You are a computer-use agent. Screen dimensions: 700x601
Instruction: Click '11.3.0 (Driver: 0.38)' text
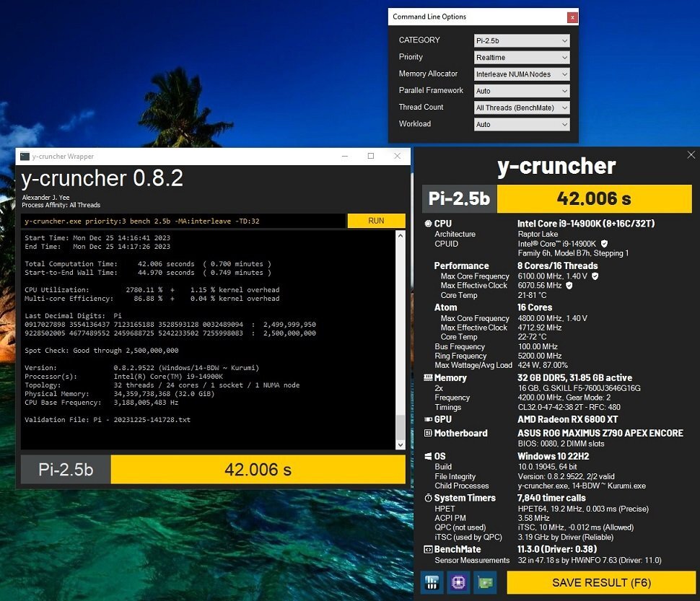click(x=556, y=549)
